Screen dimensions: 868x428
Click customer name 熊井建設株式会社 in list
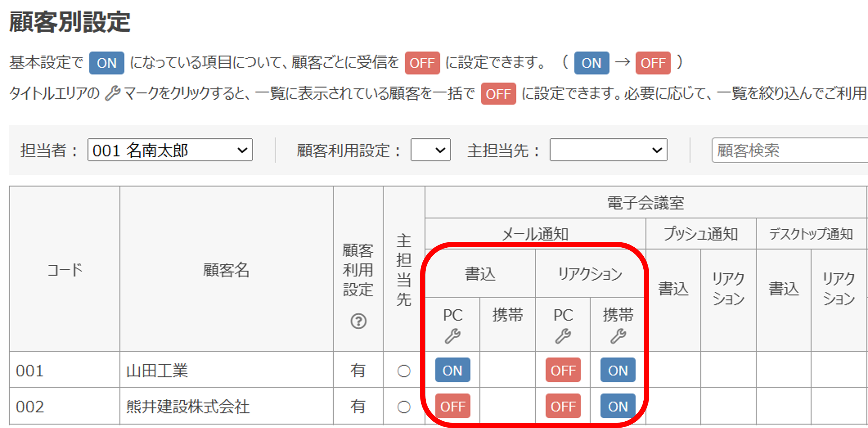(188, 406)
